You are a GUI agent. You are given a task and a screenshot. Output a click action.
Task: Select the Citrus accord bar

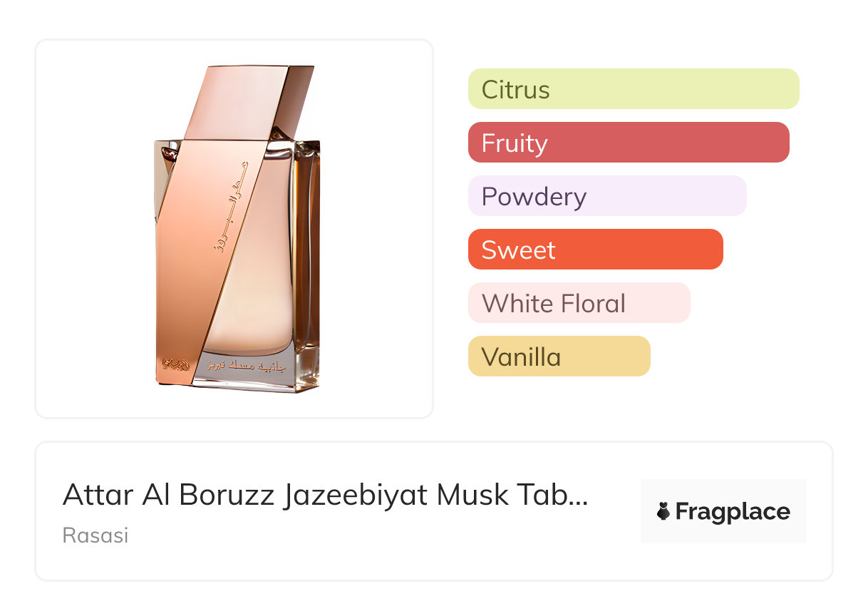(x=633, y=89)
